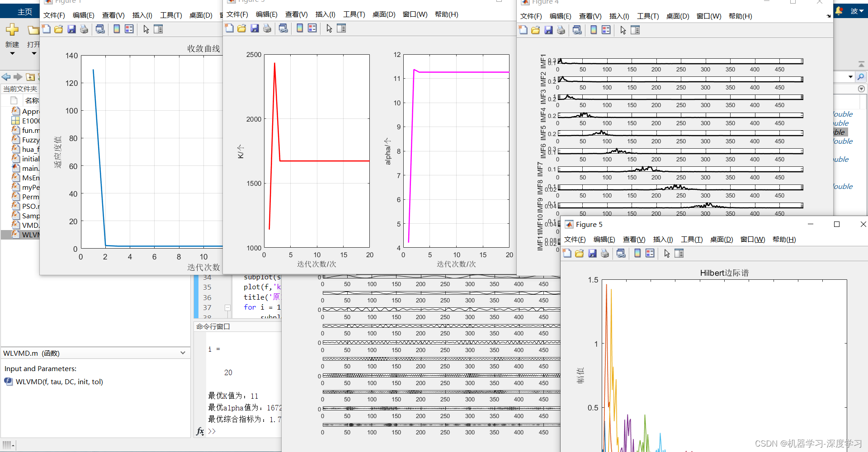868x452 pixels.
Task: Toggle Edit Plot arrow in Figure 1 toolbar
Action: point(146,29)
